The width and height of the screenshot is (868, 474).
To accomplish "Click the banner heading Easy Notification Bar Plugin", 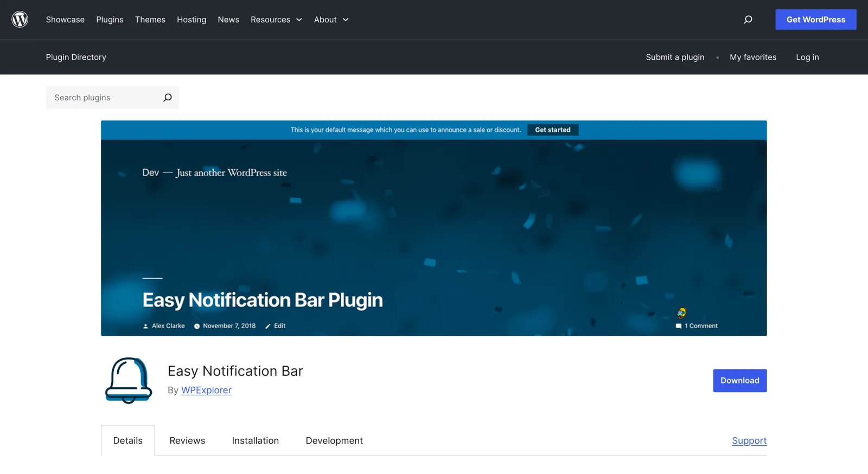I will coord(263,300).
